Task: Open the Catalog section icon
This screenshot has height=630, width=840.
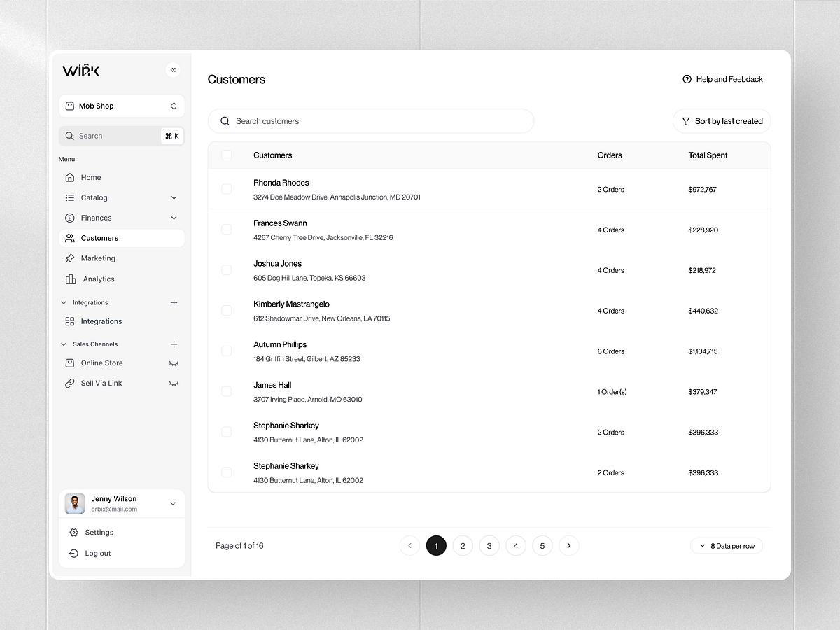Action: [x=70, y=197]
